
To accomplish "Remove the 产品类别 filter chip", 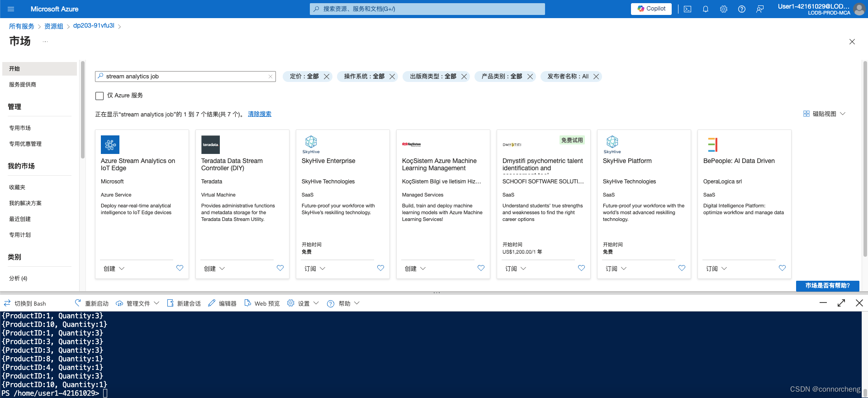I will [x=530, y=77].
